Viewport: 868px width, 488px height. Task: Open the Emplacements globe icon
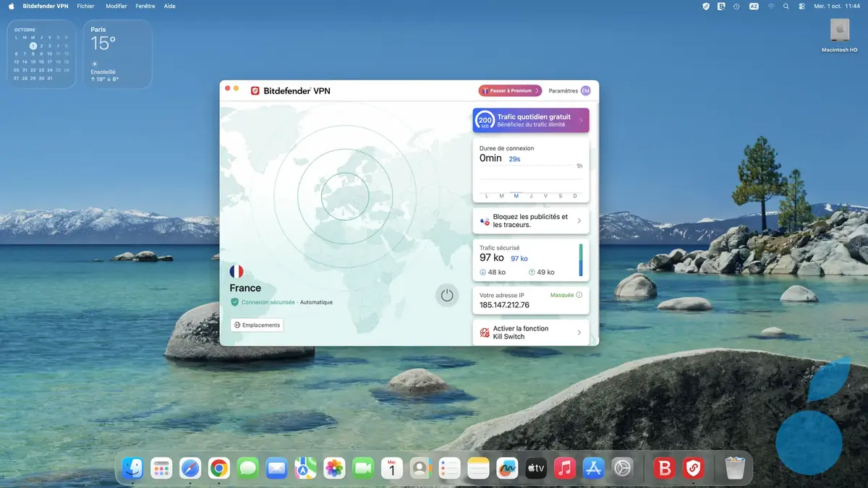tap(239, 325)
